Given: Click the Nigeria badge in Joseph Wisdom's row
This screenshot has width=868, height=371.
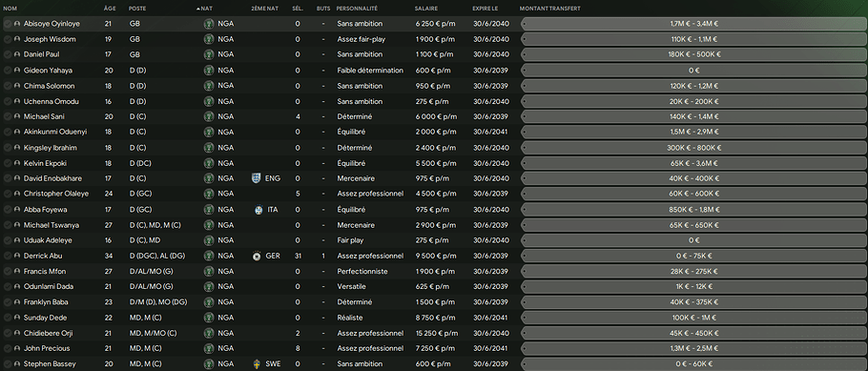Looking at the screenshot, I should [209, 39].
